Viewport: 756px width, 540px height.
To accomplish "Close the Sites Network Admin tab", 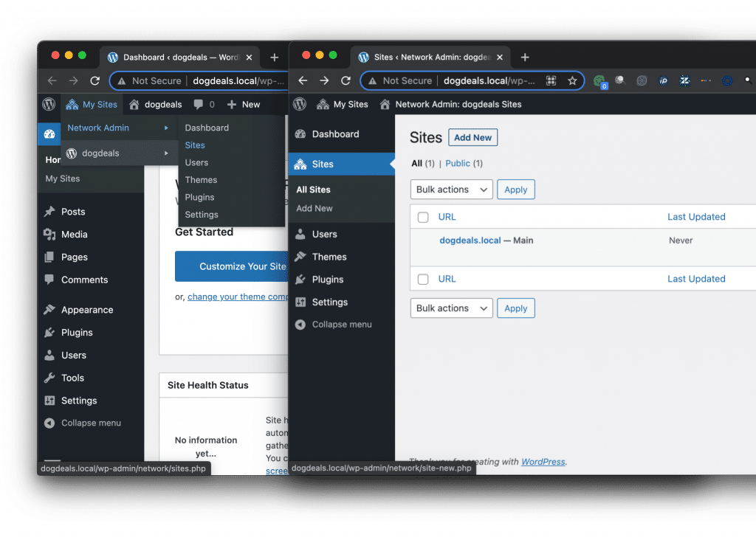I will click(500, 58).
